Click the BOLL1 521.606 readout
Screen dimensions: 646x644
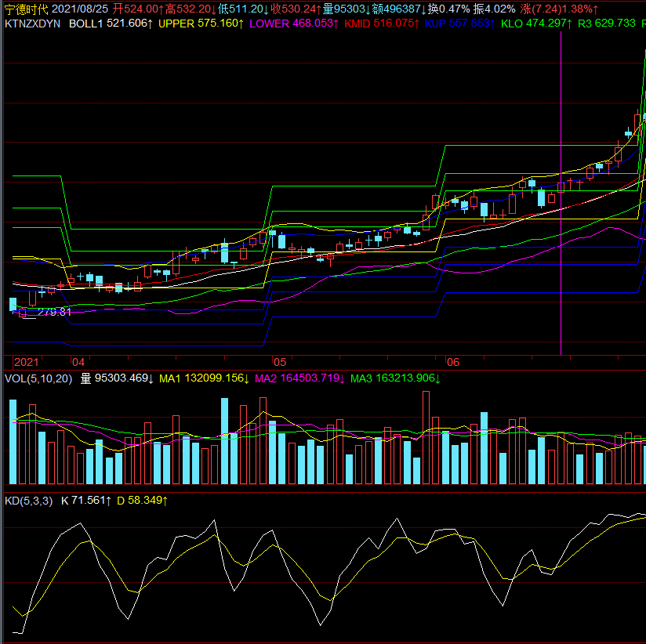(111, 24)
